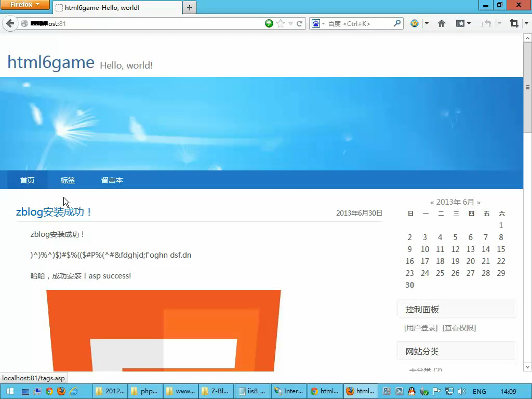Open the 首页 navigation item
Viewport: 532px width, 399px height.
point(27,180)
